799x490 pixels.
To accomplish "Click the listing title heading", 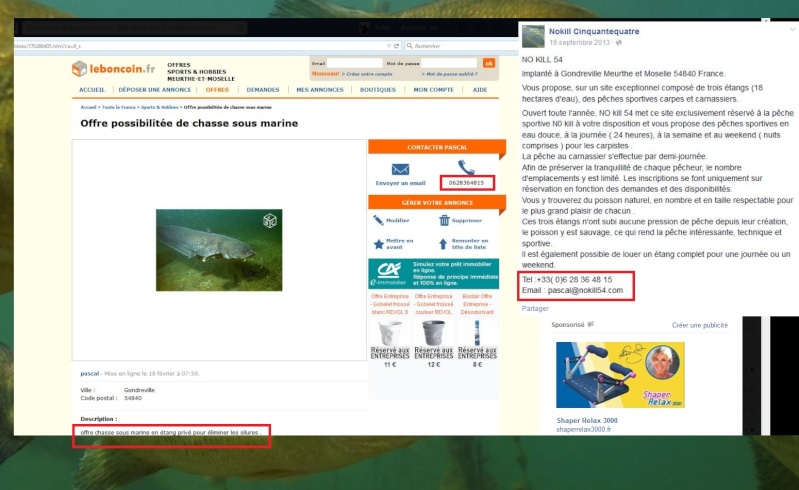I will (189, 123).
